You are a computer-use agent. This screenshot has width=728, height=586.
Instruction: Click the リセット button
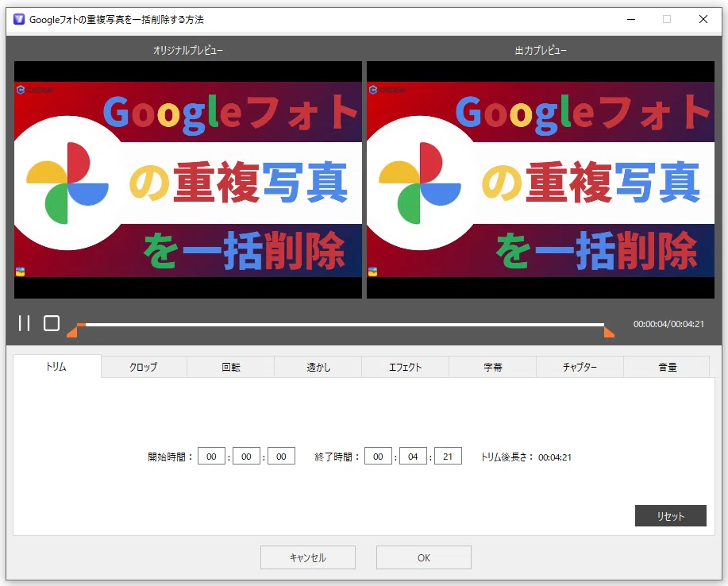point(670,516)
